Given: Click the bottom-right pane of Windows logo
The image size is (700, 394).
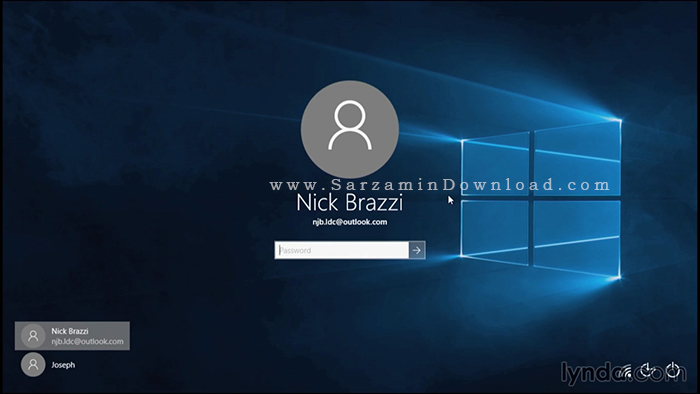Looking at the screenshot, I should point(577,239).
